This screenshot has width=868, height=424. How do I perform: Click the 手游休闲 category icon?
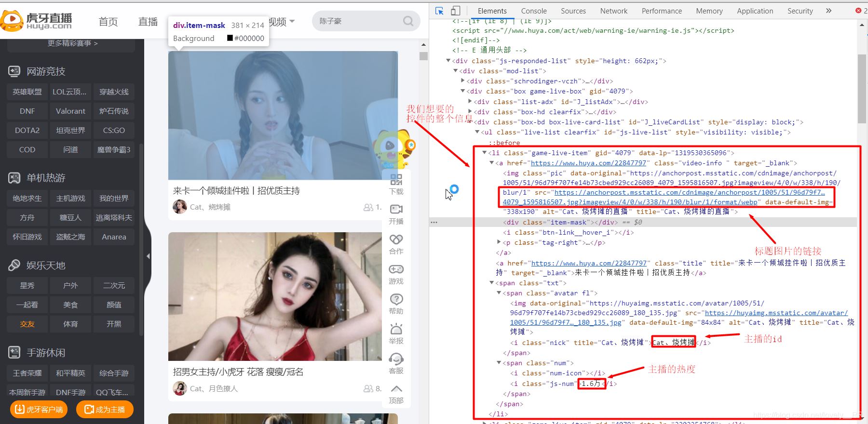14,353
